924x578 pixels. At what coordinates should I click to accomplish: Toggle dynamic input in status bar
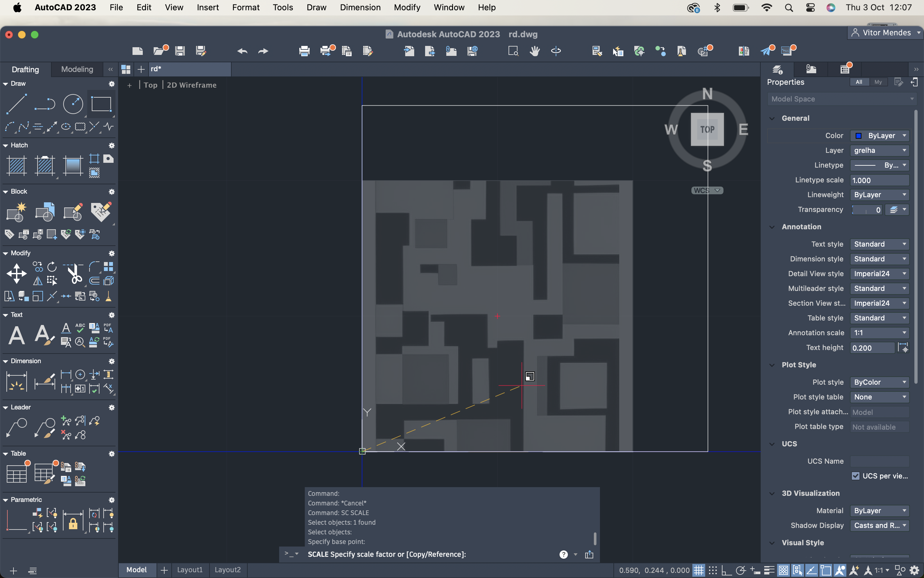click(755, 570)
